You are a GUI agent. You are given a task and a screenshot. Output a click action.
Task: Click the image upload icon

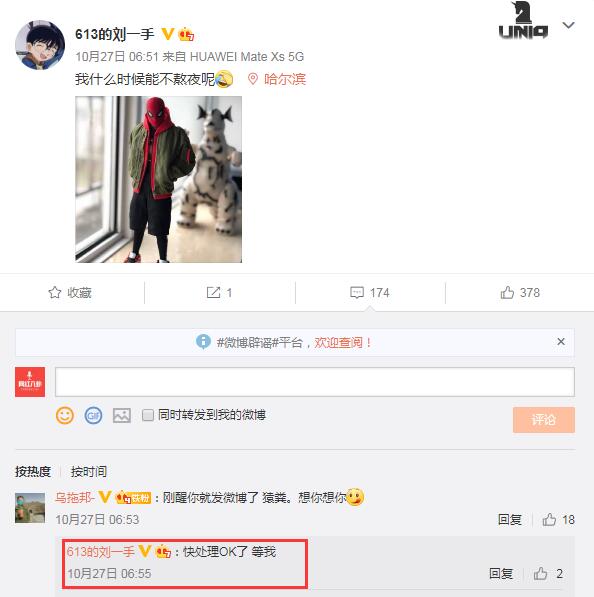click(122, 415)
